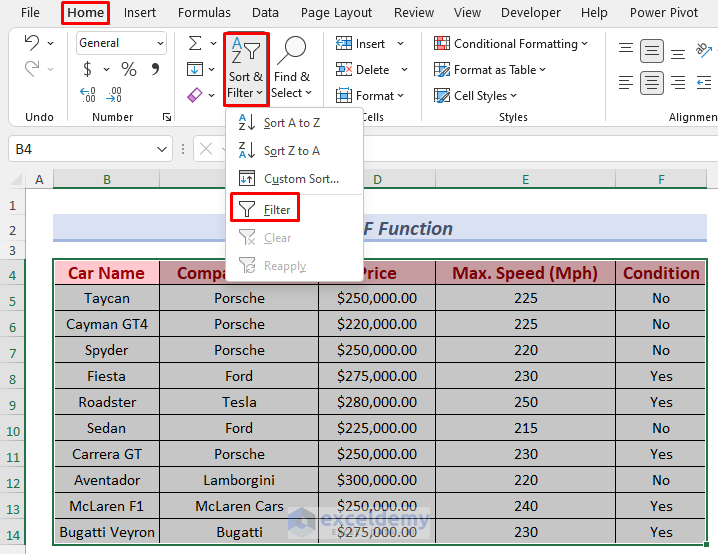The height and width of the screenshot is (554, 718).
Task: Click the Select All corner triangle
Action: point(17,179)
